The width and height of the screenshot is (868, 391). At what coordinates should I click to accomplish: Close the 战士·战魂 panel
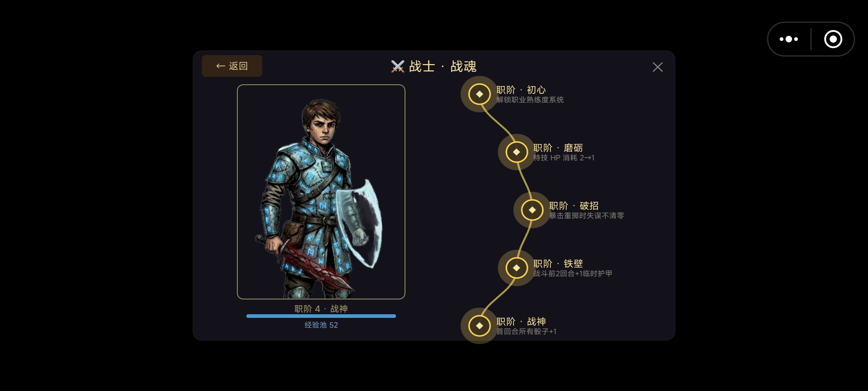658,67
